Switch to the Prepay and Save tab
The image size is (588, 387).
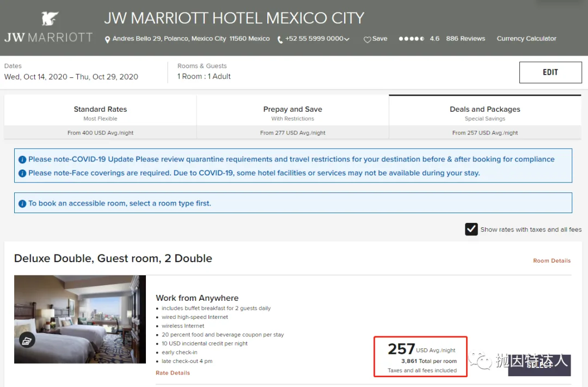(292, 117)
